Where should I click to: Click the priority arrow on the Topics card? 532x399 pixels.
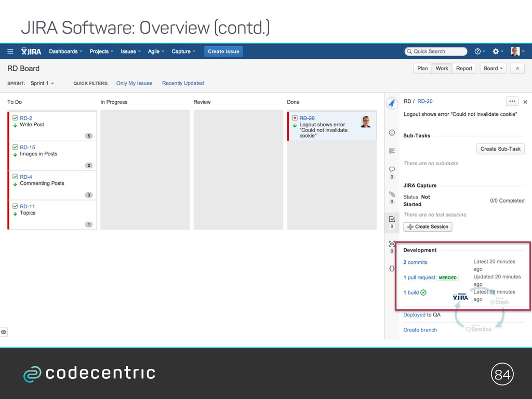click(x=15, y=214)
